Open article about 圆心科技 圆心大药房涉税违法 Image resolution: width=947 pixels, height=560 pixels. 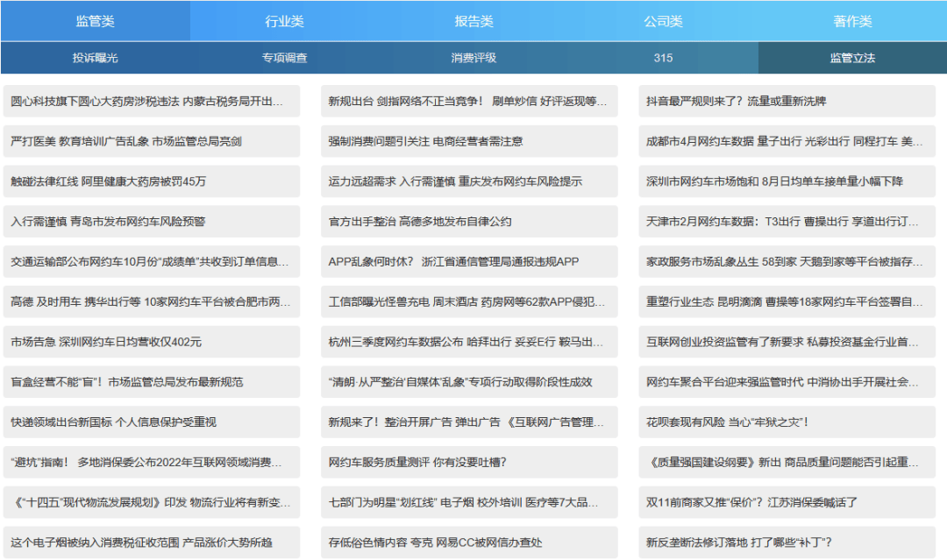[151, 102]
